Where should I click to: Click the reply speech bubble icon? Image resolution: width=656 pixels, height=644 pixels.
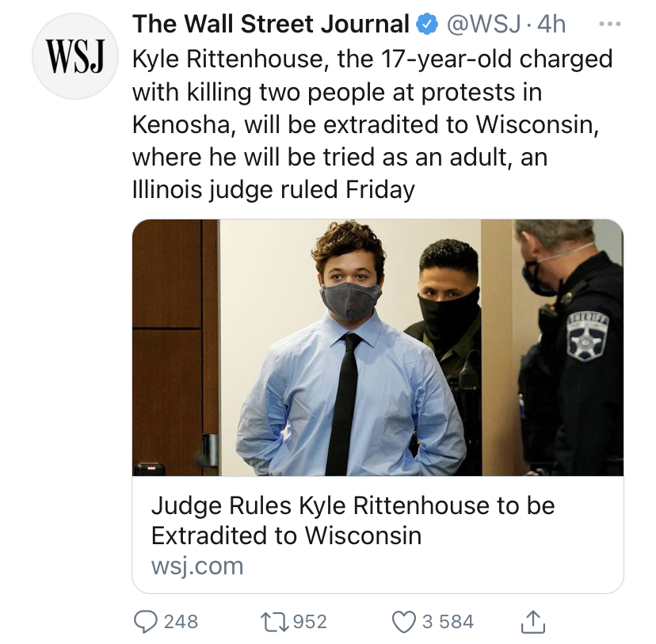pos(146,622)
